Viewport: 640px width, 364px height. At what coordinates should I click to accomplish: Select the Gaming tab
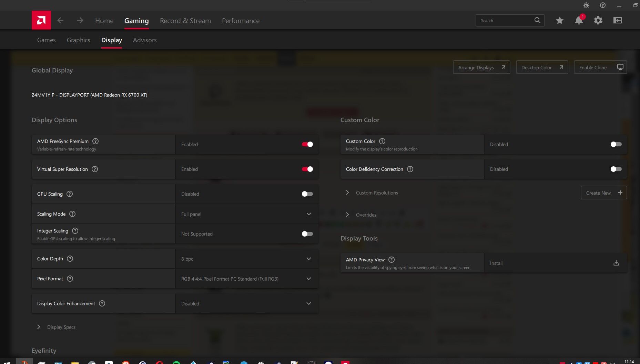pyautogui.click(x=136, y=21)
